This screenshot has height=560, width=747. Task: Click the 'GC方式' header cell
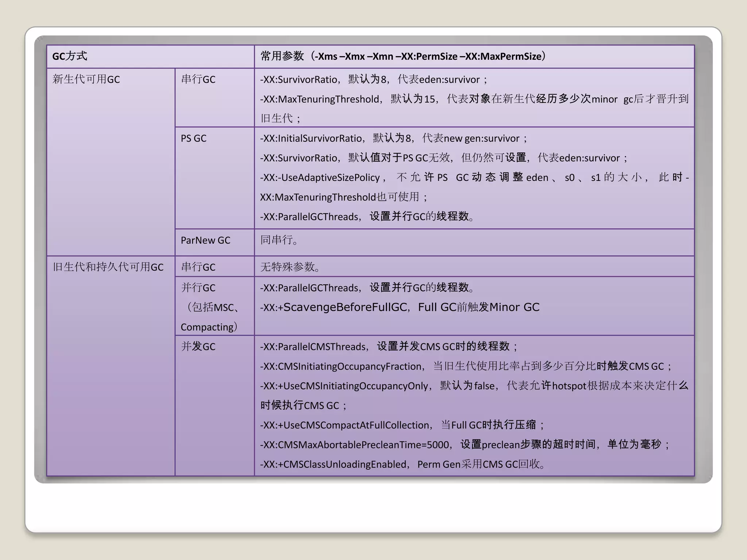point(150,57)
